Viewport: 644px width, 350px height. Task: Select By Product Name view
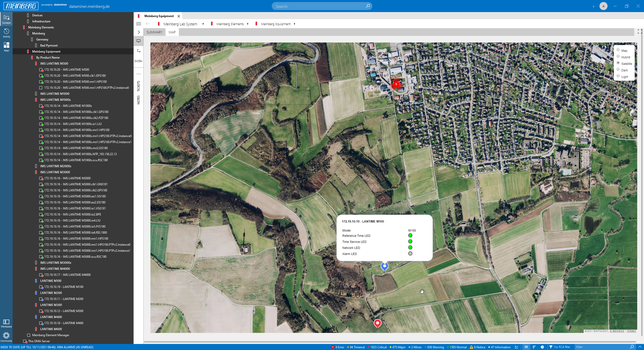point(48,58)
